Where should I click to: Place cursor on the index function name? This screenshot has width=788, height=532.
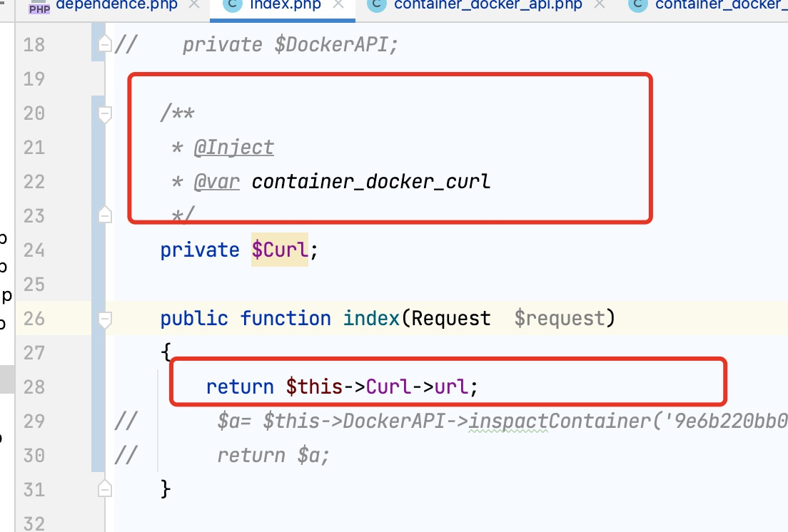click(371, 318)
